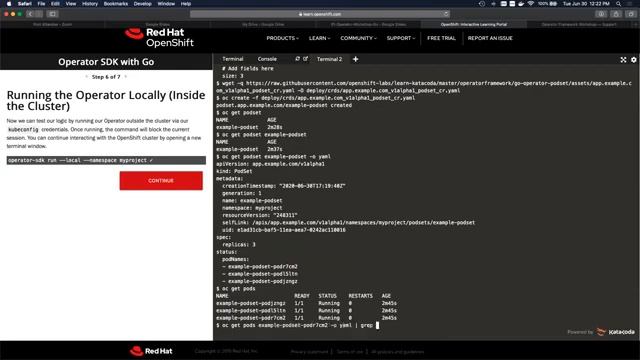Expand the terminal to fullscreen
The height and width of the screenshot is (360, 640).
pos(623,60)
